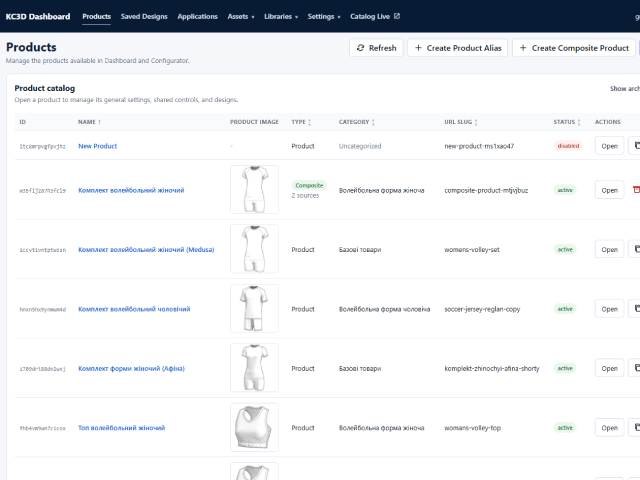
Task: Open Комплект волейбольний чоловічий product link
Action: pyautogui.click(x=134, y=309)
